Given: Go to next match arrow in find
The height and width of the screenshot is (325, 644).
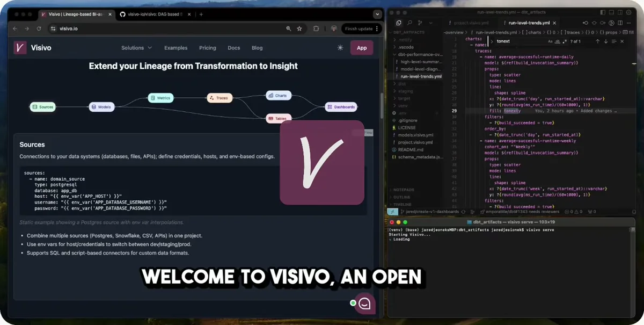Looking at the screenshot, I should coord(606,41).
